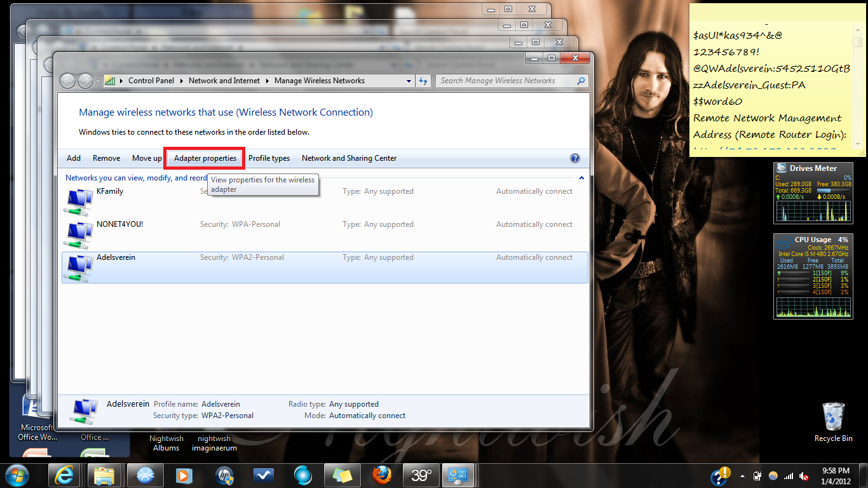
Task: Expand the arrow after Control Panel breadcrumb
Action: 181,81
